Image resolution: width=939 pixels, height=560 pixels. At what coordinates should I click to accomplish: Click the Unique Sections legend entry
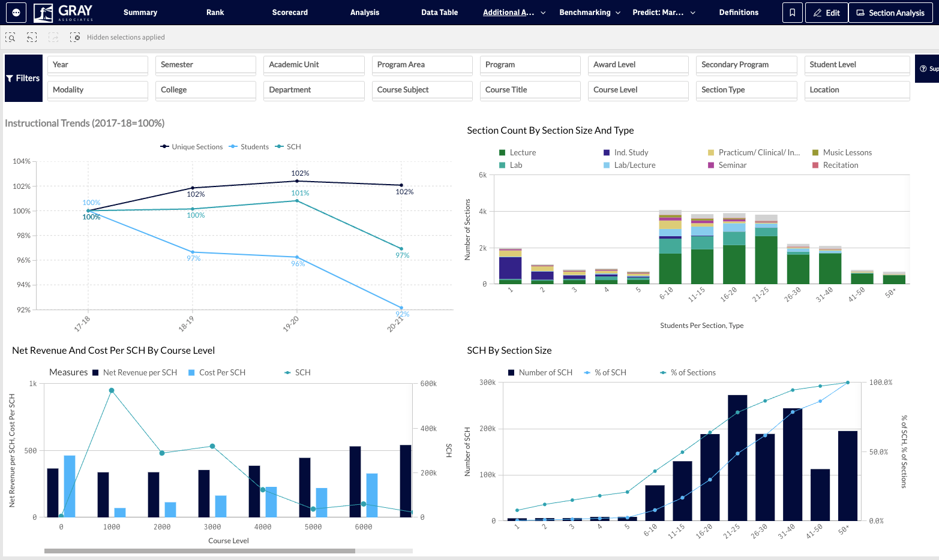tap(191, 147)
